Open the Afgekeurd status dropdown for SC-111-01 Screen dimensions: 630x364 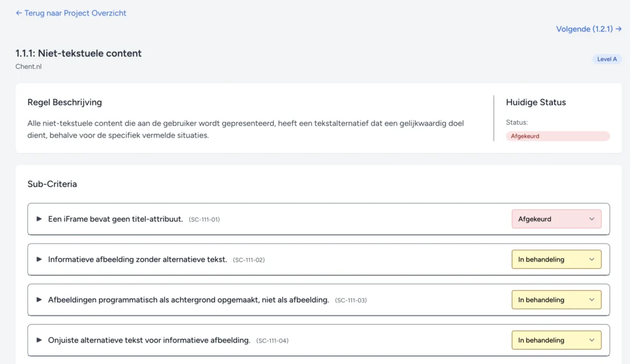tap(556, 219)
